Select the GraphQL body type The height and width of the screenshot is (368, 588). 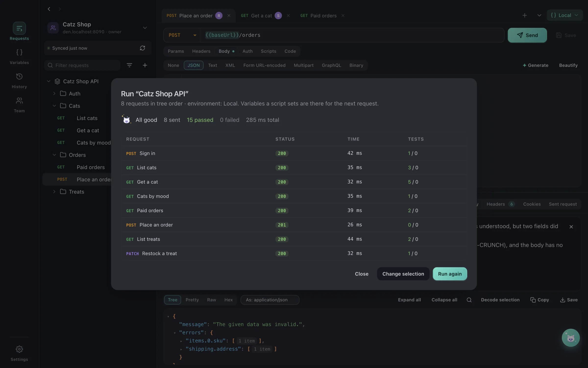(331, 65)
